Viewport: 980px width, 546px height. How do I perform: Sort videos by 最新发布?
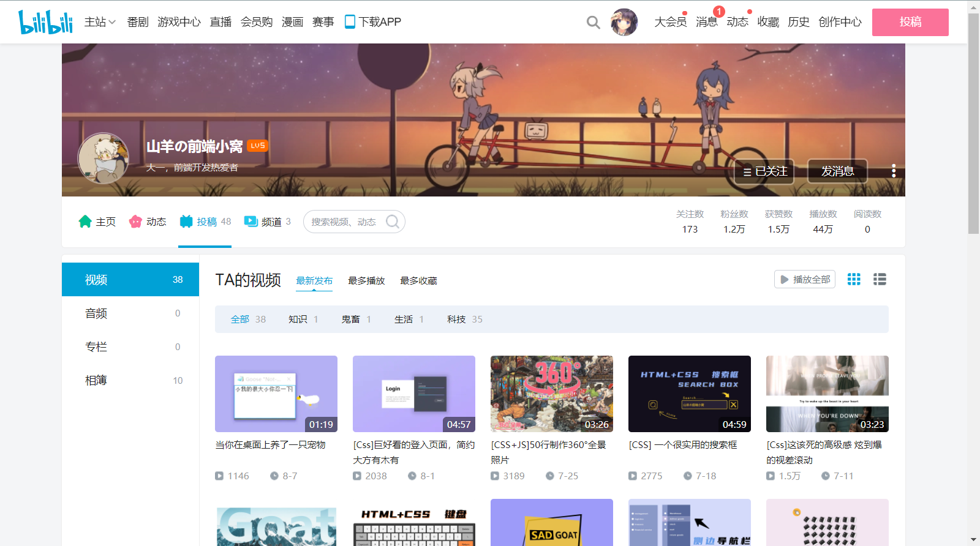point(314,281)
